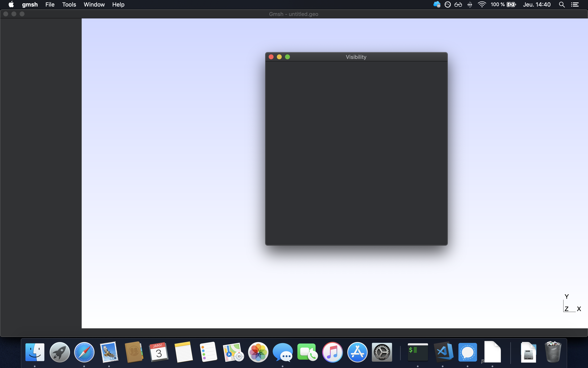Image resolution: width=588 pixels, height=368 pixels.
Task: Open Contacts from the Dock
Action: pyautogui.click(x=134, y=352)
